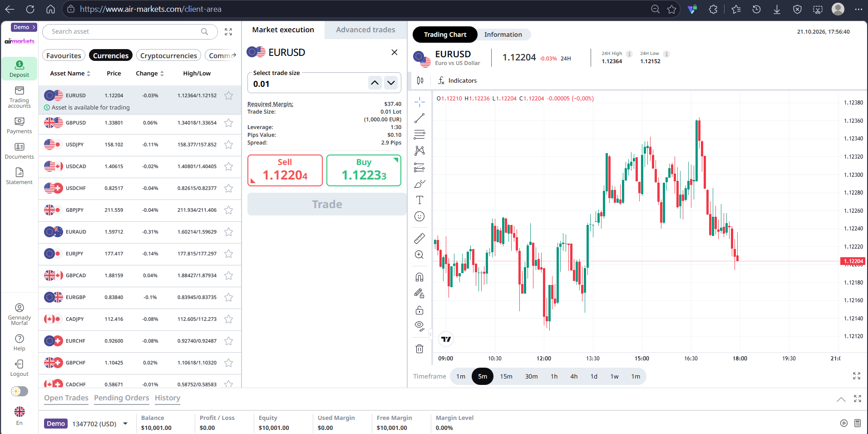This screenshot has height=434, width=868.
Task: Open Deposit from sidebar
Action: pyautogui.click(x=19, y=69)
